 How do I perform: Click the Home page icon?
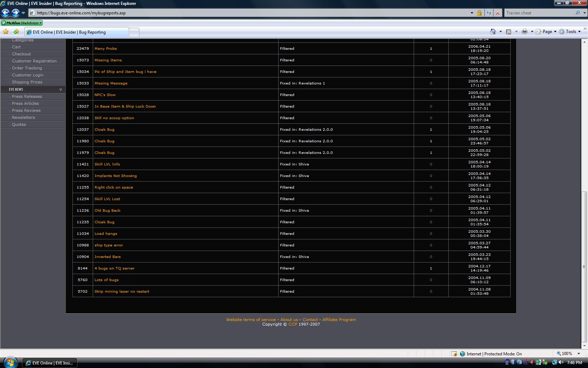pyautogui.click(x=493, y=32)
